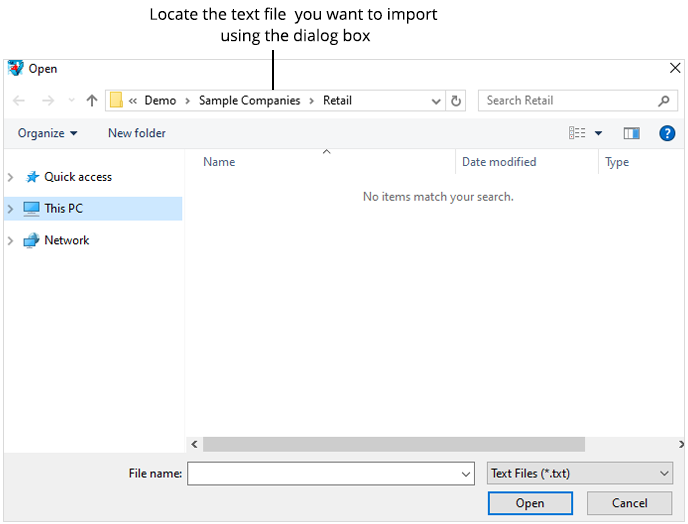This screenshot has width=688, height=524.
Task: Go up one folder level
Action: (x=92, y=101)
